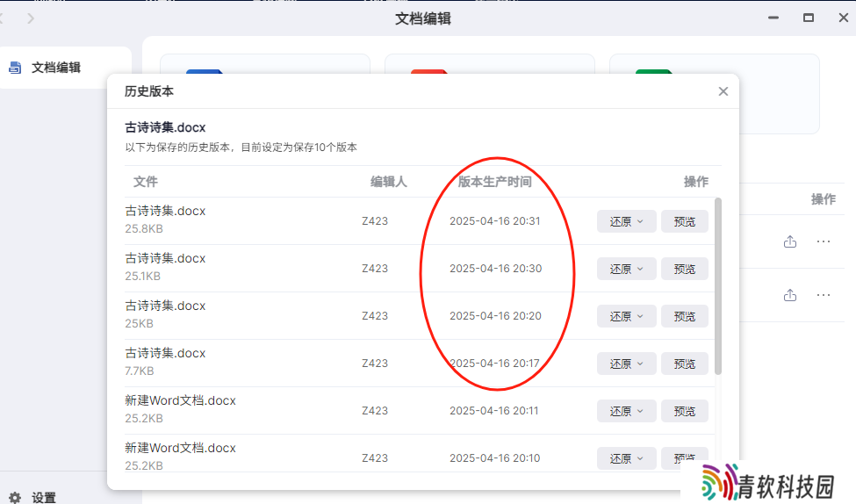This screenshot has height=504, width=856.
Task: Select the 25.8KB 古诗诗集.docx file name
Action: pos(165,211)
